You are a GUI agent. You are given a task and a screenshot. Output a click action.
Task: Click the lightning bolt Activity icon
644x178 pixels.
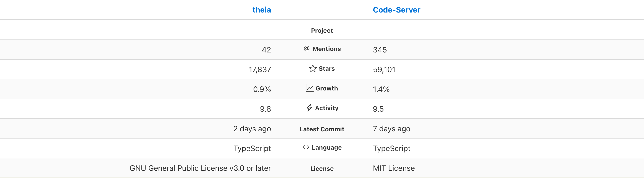pyautogui.click(x=309, y=108)
